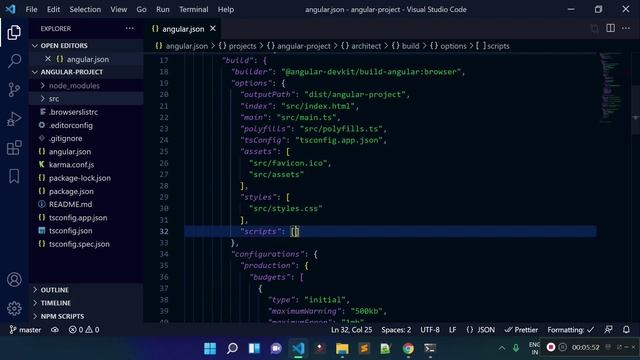This screenshot has height=360, width=640.
Task: Open .gitignore file
Action: (86, 138)
